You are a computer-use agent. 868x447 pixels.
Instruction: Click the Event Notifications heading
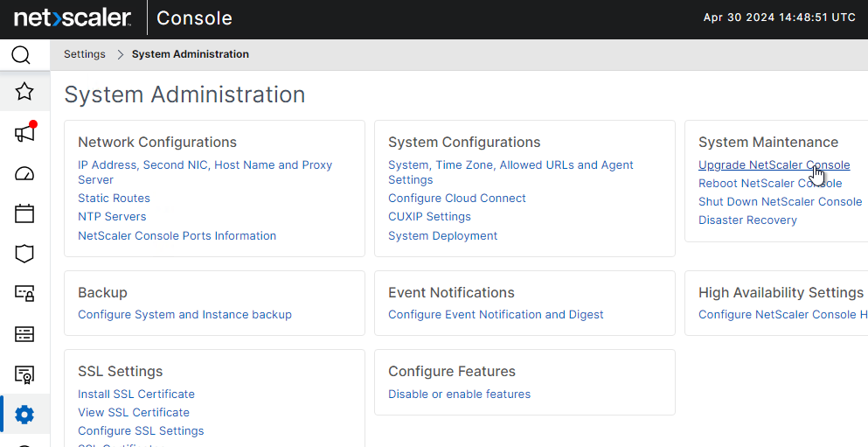pos(451,292)
